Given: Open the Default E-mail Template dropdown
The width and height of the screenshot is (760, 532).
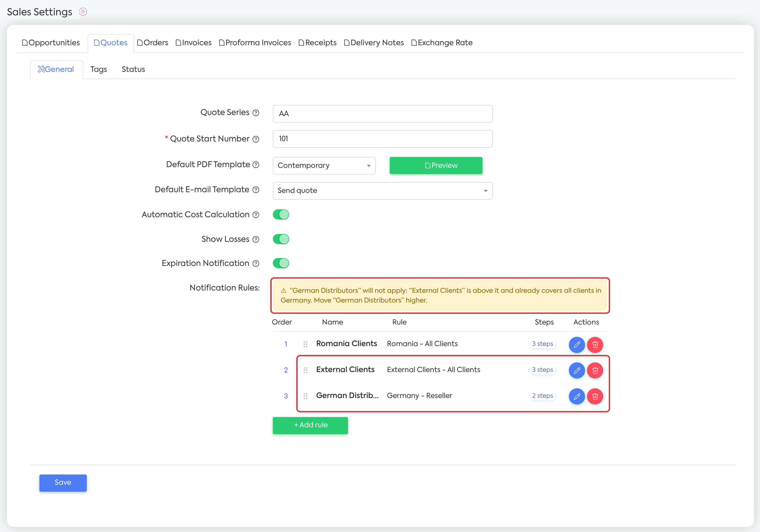Looking at the screenshot, I should click(383, 191).
